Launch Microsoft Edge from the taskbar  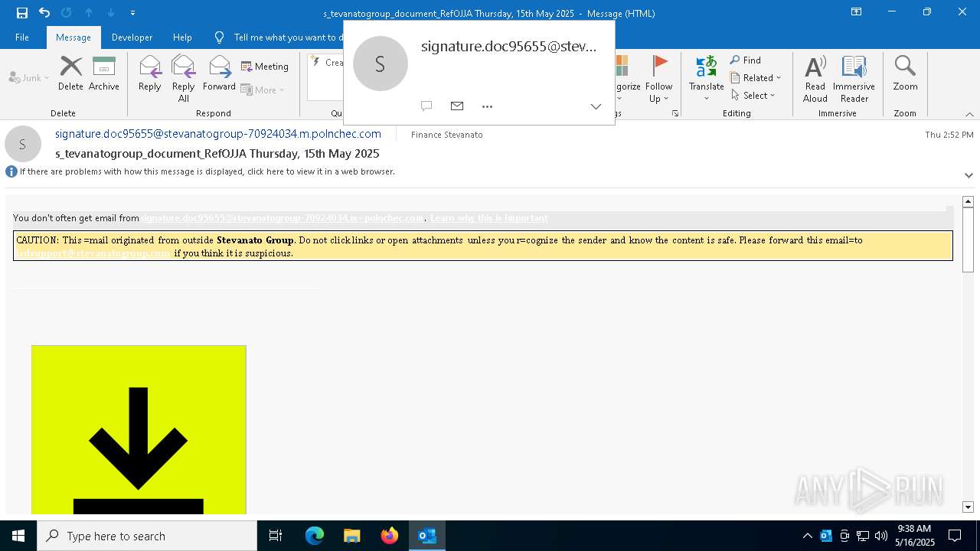(x=315, y=536)
